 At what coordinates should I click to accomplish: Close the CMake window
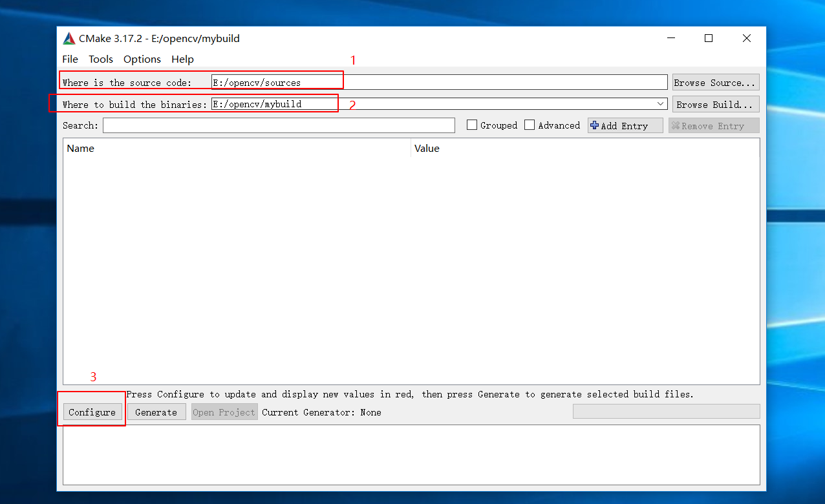(x=747, y=38)
